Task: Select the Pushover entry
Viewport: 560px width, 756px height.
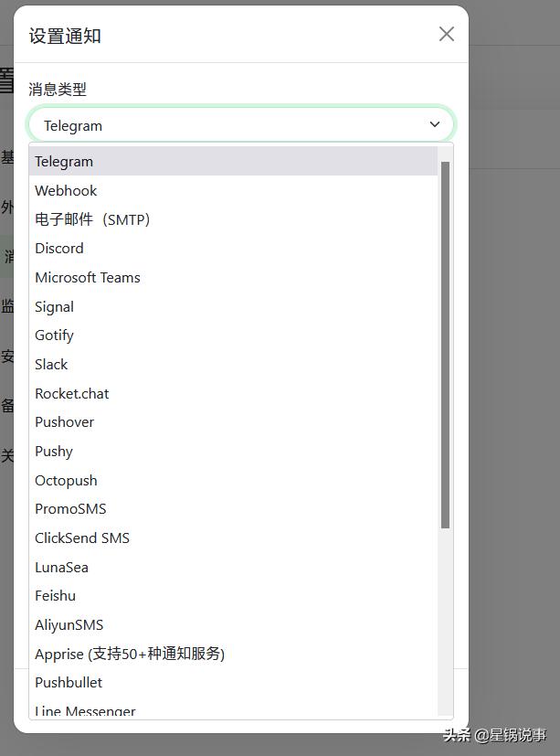Action: (233, 421)
